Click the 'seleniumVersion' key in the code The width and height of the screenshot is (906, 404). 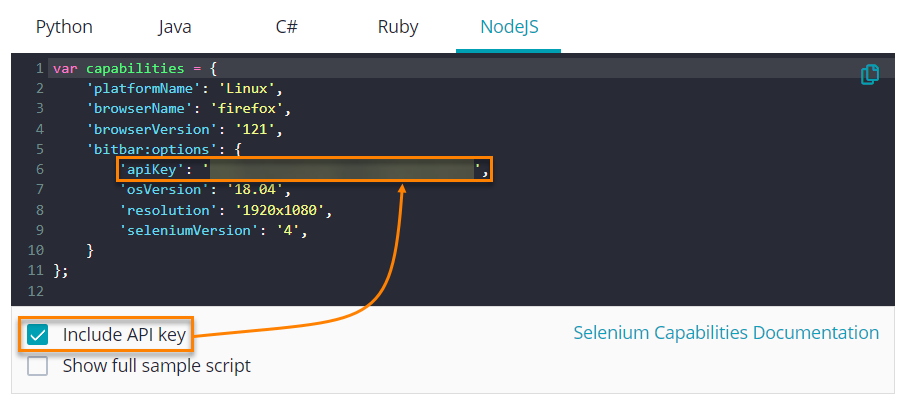(x=185, y=230)
